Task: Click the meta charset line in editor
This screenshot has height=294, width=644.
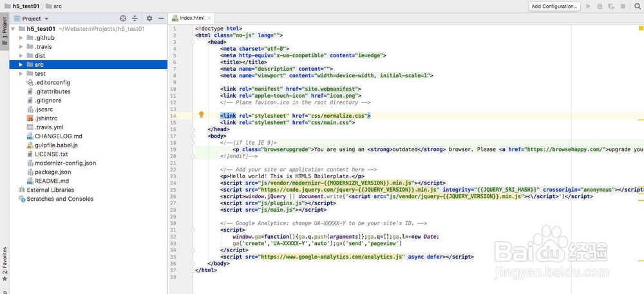Action: (254, 49)
